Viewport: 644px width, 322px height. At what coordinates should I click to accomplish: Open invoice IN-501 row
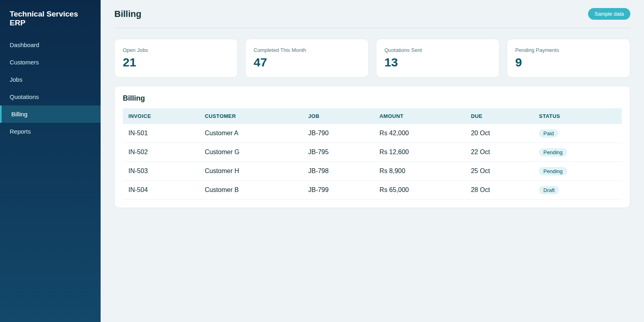point(372,133)
